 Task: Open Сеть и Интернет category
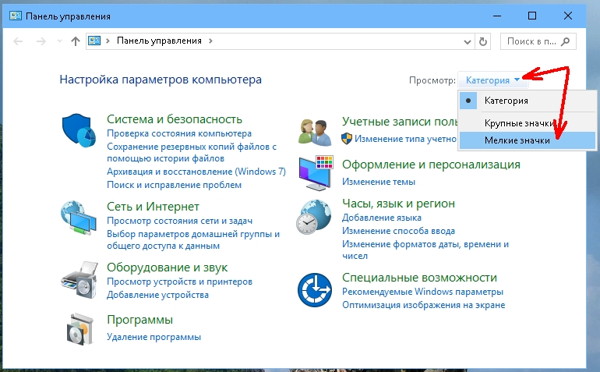[x=153, y=207]
